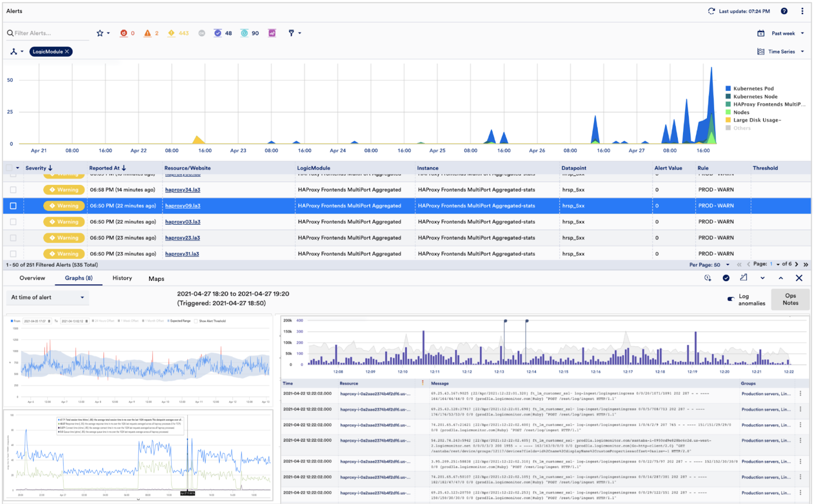Screen dimensions: 814x504
Task: Click the funnel filter icon
Action: 292,33
